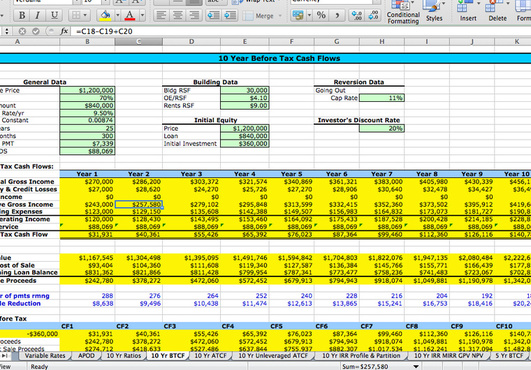Viewport: 531px width, 370px height.
Task: Switch to APOD sheet tab
Action: click(x=86, y=356)
